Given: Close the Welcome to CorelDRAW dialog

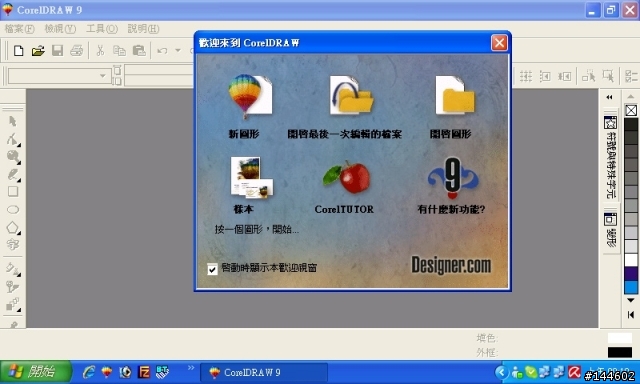Looking at the screenshot, I should (x=499, y=42).
